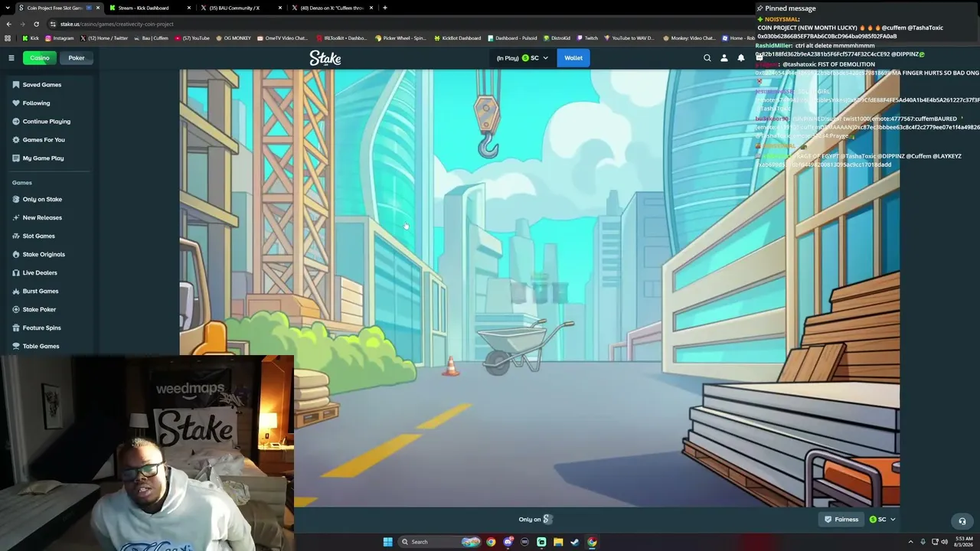Open the OG MONKEY bookmark
This screenshot has height=551, width=980.
pyautogui.click(x=234, y=37)
